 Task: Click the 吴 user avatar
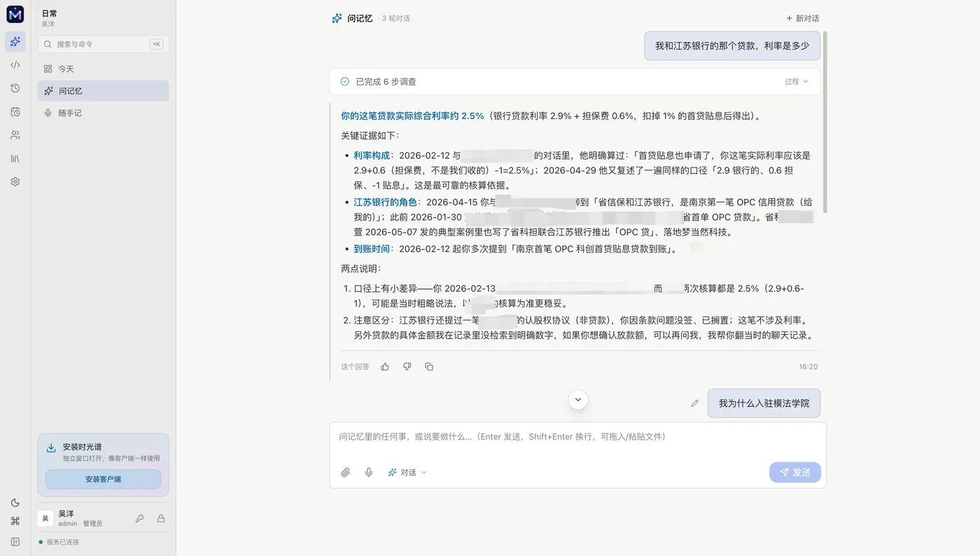click(45, 518)
